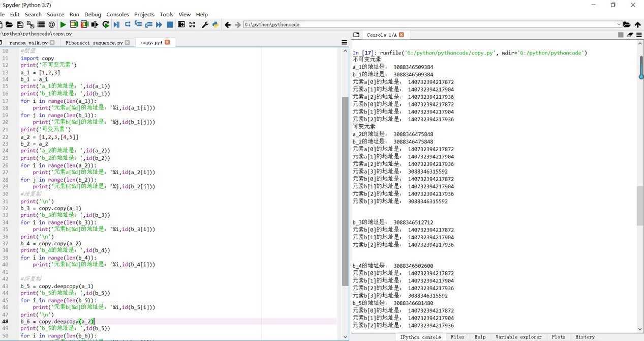
Task: Open the editor pane options menu
Action: (344, 42)
